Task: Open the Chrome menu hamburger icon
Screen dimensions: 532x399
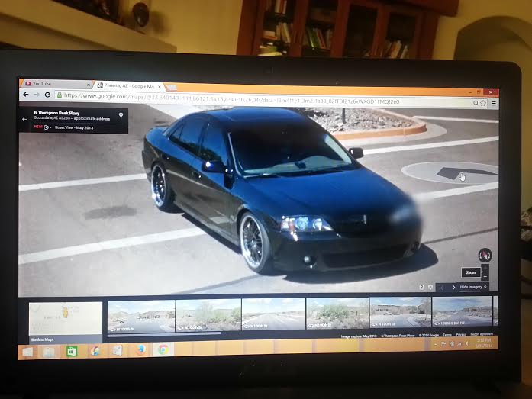Action: click(x=493, y=102)
